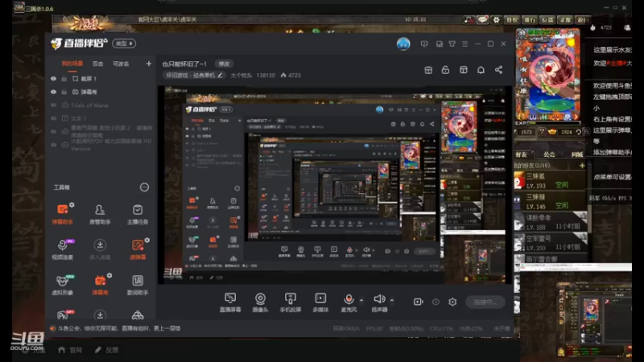Add a 摄像头 camera source
This screenshot has width=644, height=362.
(260, 302)
